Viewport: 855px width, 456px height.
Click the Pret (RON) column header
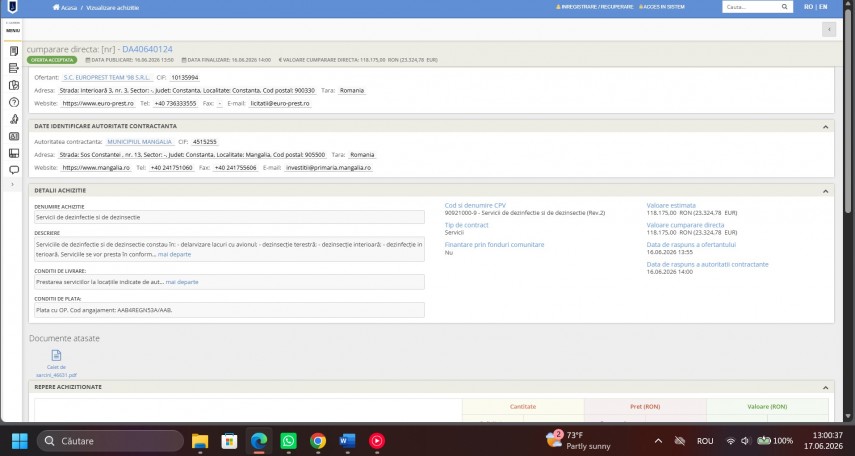tap(645, 407)
